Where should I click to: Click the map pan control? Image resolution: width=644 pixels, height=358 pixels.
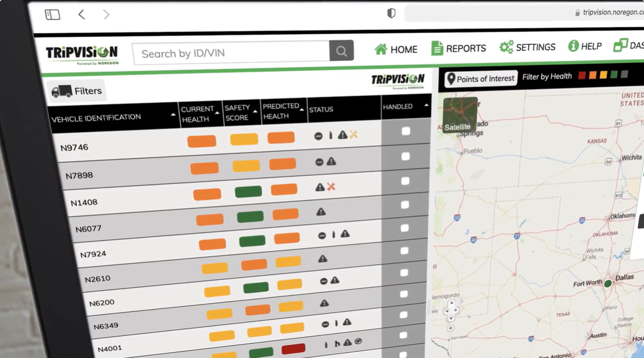point(451,310)
